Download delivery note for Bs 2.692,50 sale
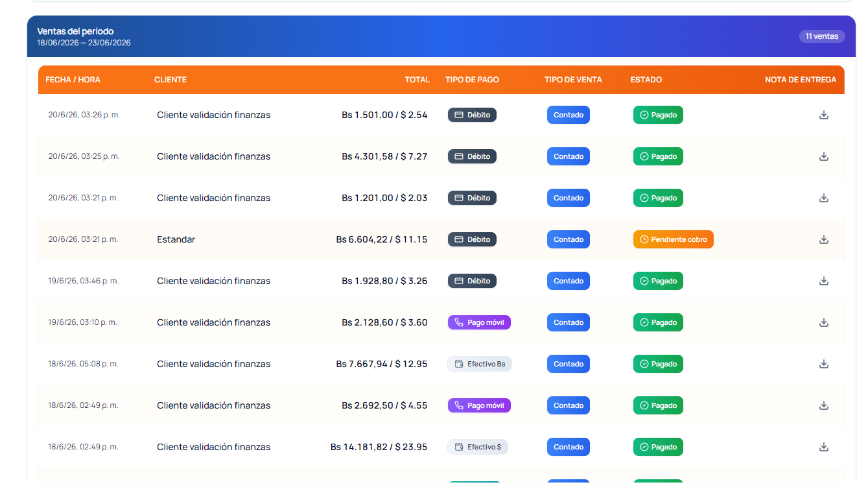 (x=824, y=405)
